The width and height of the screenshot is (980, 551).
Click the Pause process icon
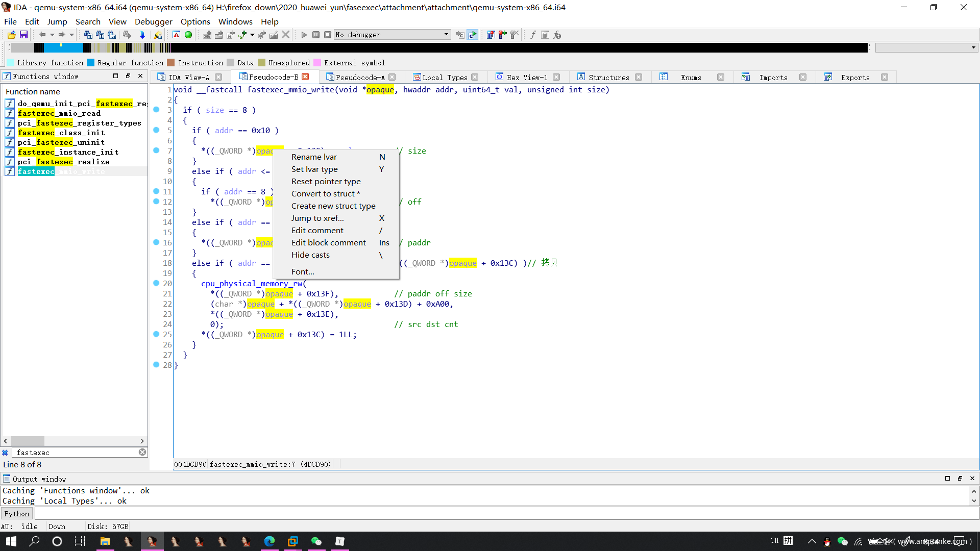click(x=316, y=35)
